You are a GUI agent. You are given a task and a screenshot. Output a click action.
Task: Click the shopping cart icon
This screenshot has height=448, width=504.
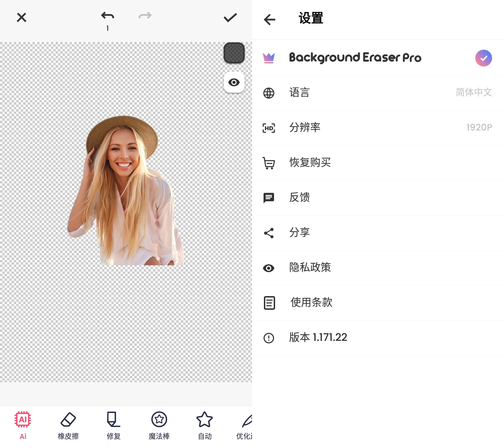(x=269, y=163)
